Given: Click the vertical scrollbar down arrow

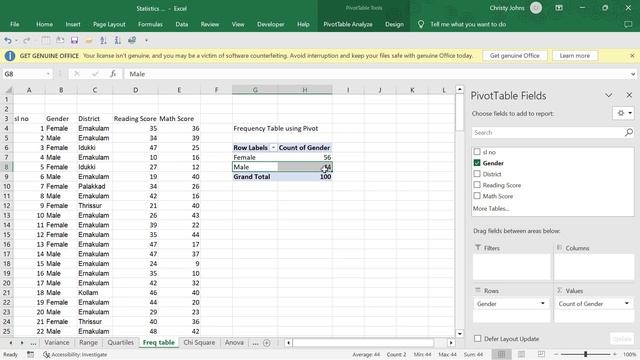Looking at the screenshot, I should [x=460, y=333].
